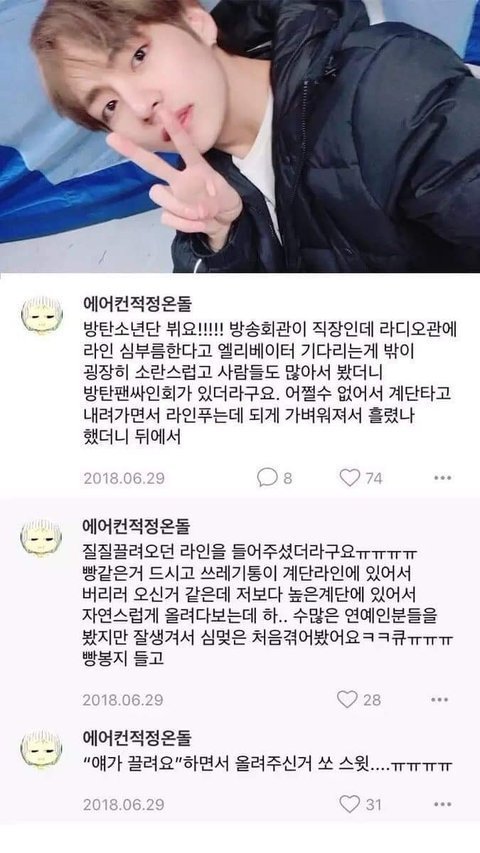480x853 pixels.
Task: Like the second post with 28 hearts
Action: click(x=347, y=699)
